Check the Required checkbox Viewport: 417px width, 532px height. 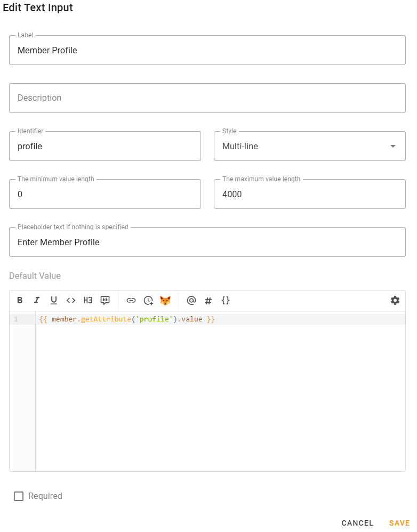pos(19,496)
